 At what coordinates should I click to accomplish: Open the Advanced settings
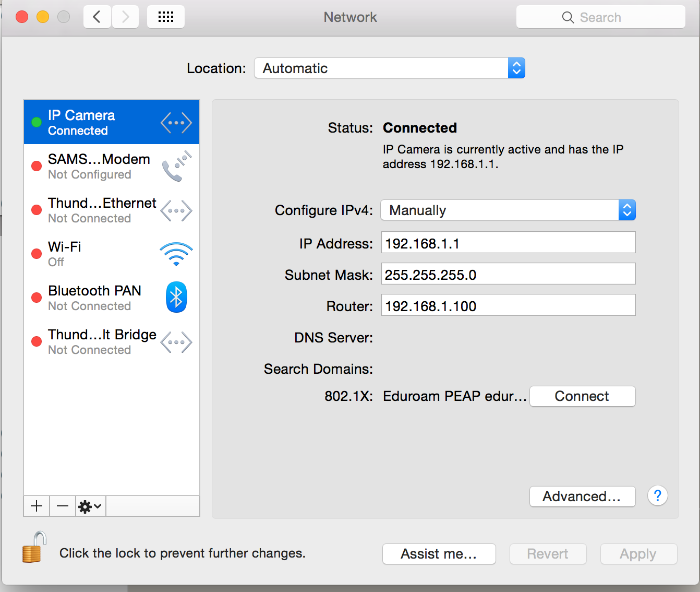[x=582, y=496]
